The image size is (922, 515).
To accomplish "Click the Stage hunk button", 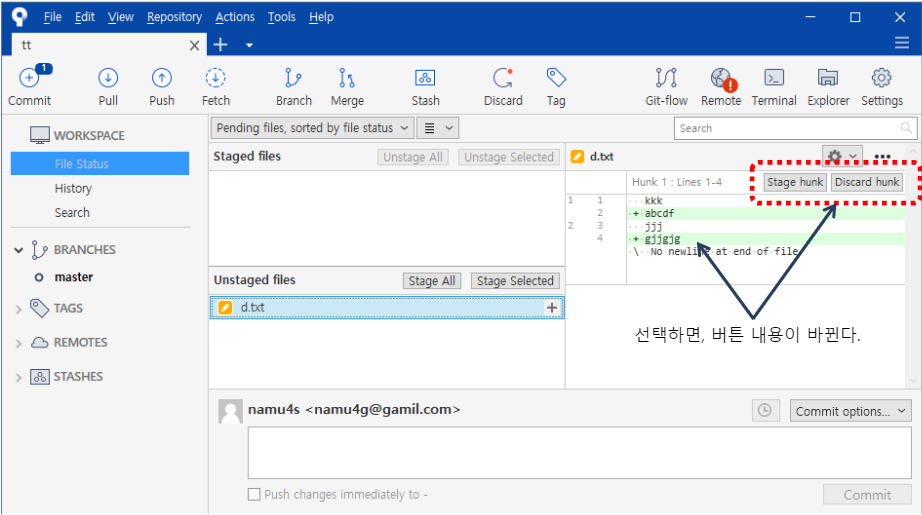I will (795, 182).
